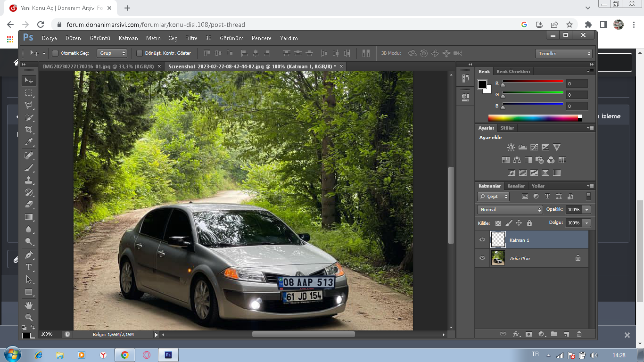
Task: Open the layer styles fx menu
Action: (516, 334)
